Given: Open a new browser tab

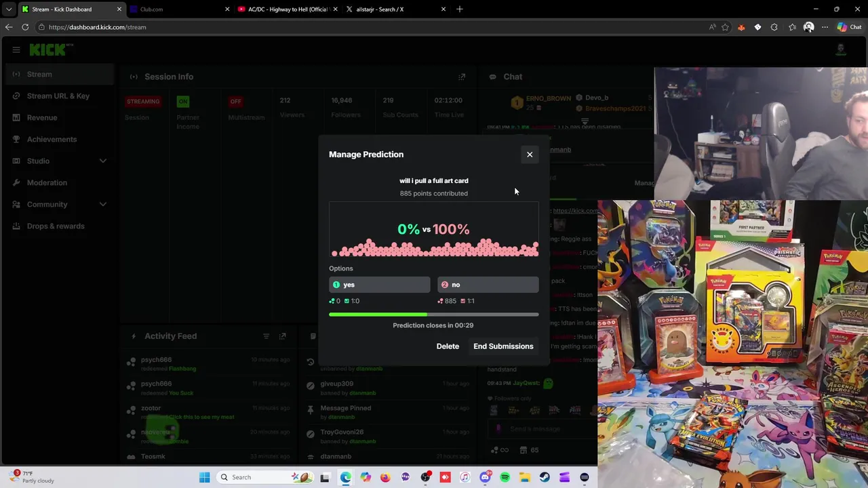Looking at the screenshot, I should [x=460, y=9].
